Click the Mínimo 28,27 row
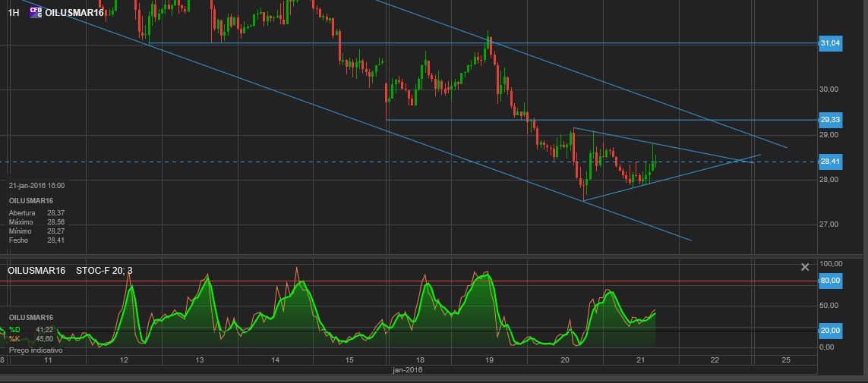This screenshot has height=383, width=868. click(36, 231)
